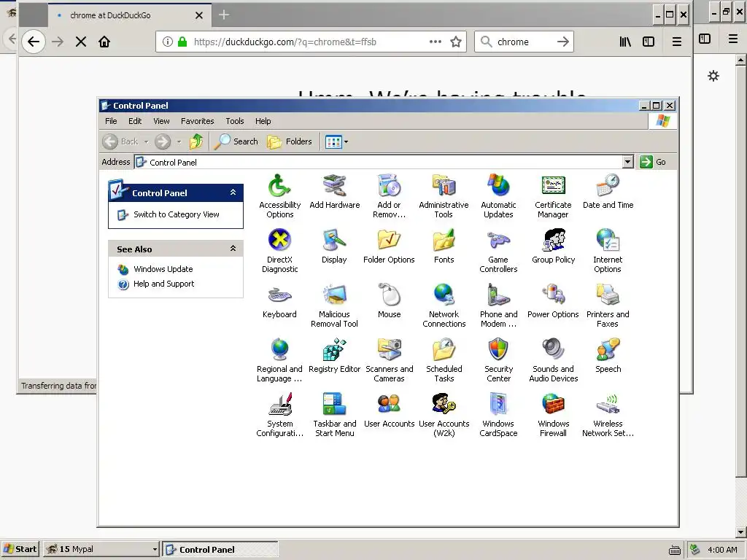The image size is (747, 560).
Task: Bookmark page with star in Mypal
Action: [456, 42]
